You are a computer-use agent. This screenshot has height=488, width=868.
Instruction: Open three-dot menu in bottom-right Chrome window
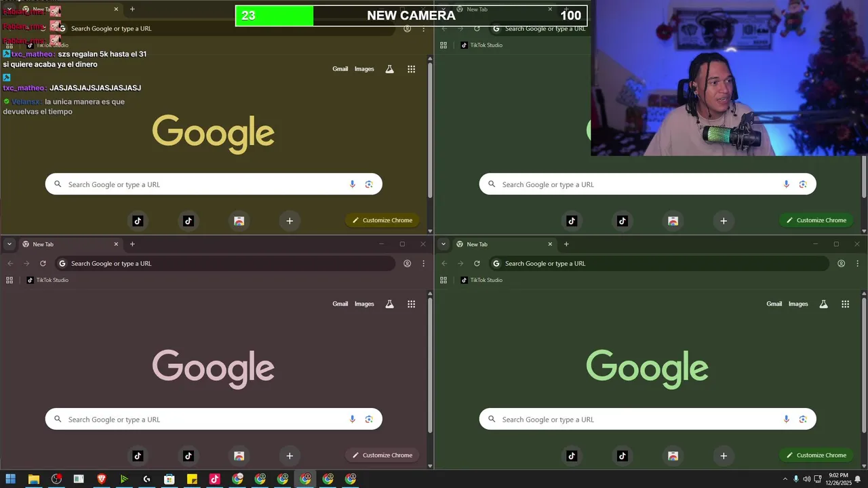click(x=857, y=264)
